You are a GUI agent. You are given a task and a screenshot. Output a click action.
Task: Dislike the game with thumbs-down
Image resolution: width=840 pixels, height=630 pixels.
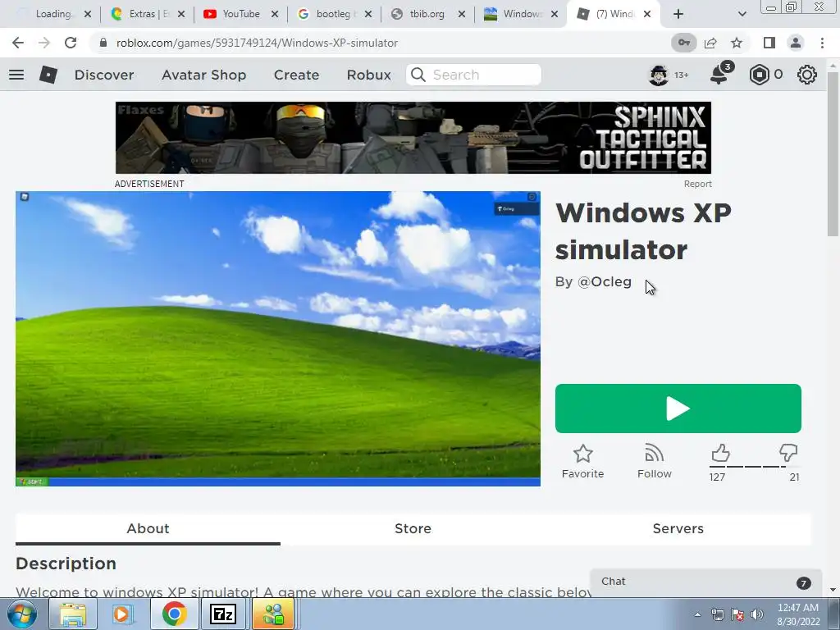[788, 453]
